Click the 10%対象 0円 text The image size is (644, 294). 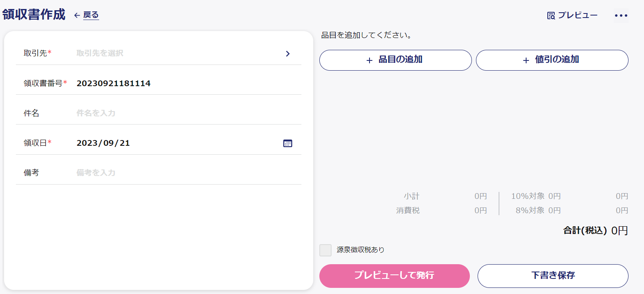(536, 196)
